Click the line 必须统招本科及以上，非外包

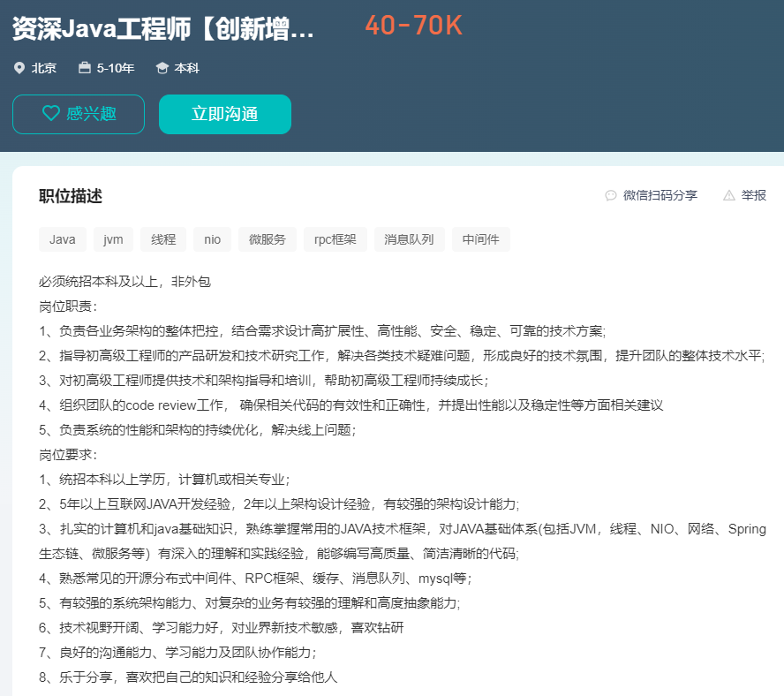[125, 282]
